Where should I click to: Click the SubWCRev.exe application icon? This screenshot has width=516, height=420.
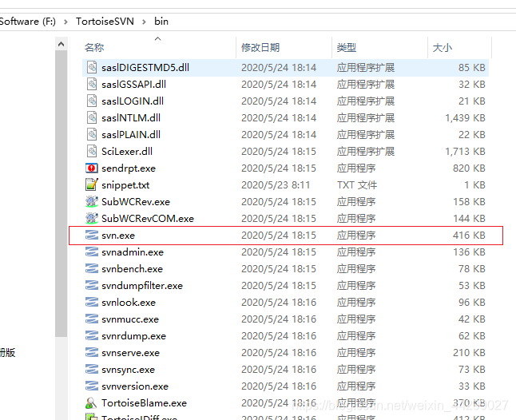[x=92, y=201]
